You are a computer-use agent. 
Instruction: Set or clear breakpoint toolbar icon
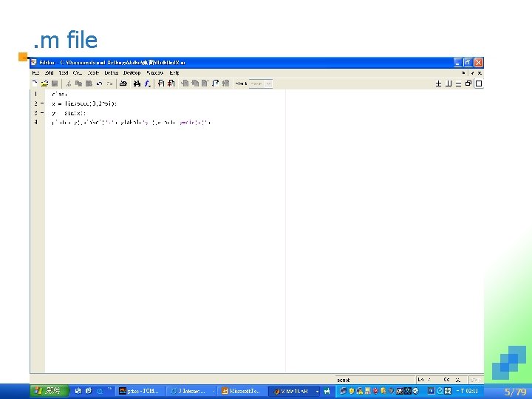coord(161,83)
